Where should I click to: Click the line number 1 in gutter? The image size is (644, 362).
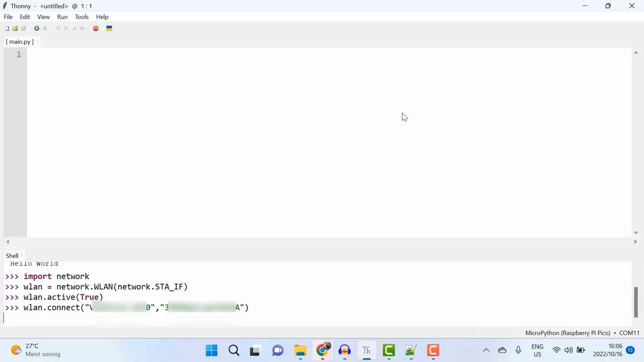point(19,54)
